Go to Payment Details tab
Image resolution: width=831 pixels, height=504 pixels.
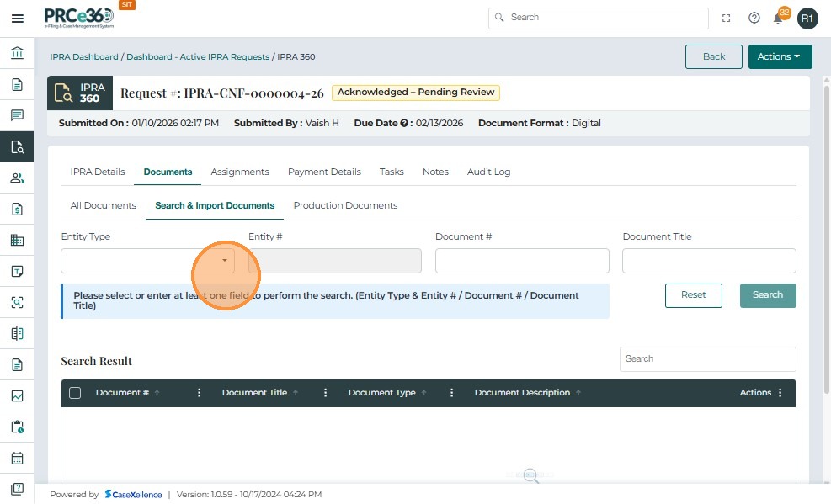click(324, 172)
